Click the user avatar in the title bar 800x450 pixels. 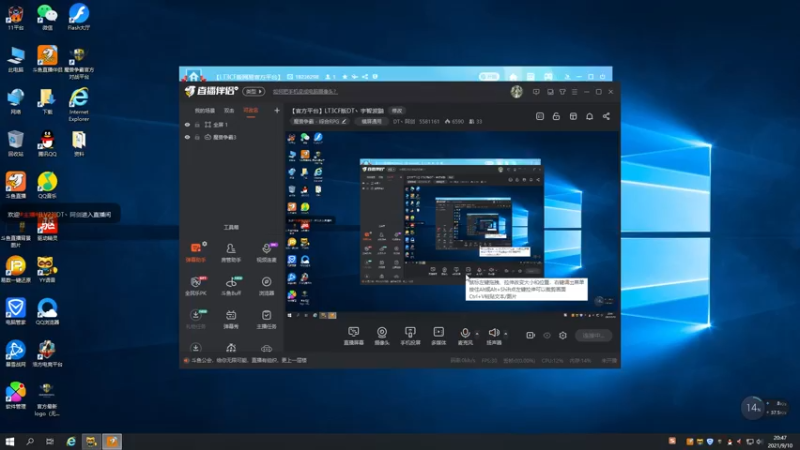tap(516, 91)
